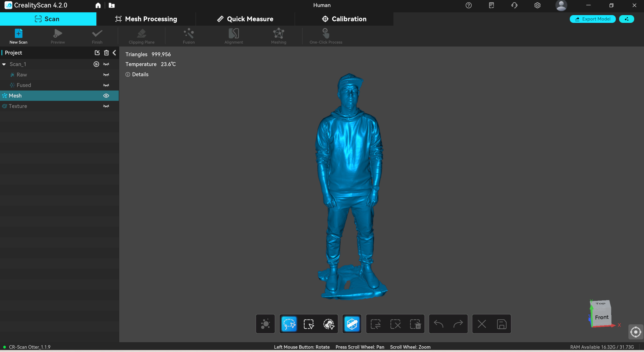Collapse the Scan_1 tree node
The height and width of the screenshot is (352, 644).
click(x=4, y=64)
